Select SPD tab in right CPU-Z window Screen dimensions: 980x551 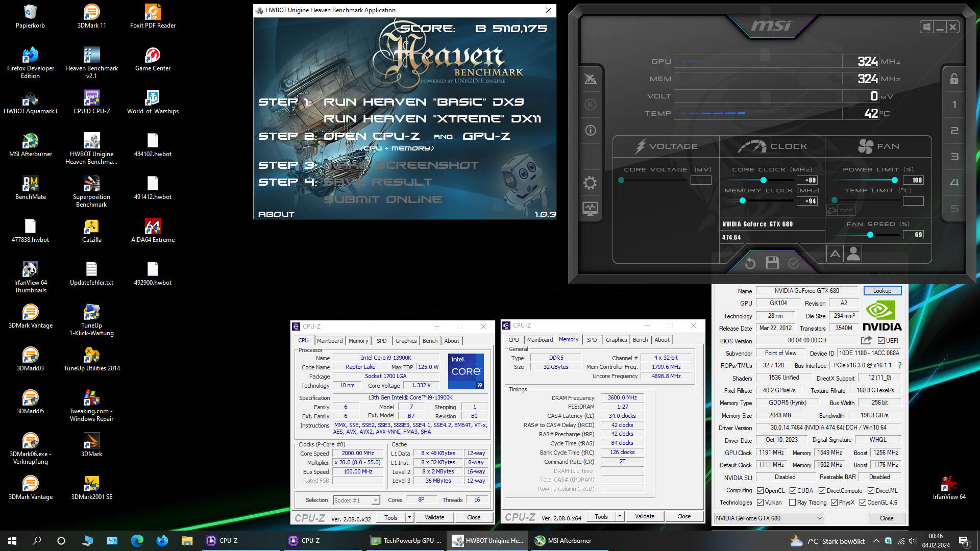pos(592,339)
